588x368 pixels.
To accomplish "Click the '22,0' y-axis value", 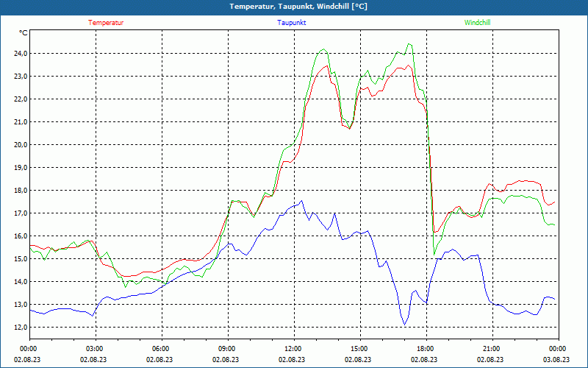I will pos(21,99).
